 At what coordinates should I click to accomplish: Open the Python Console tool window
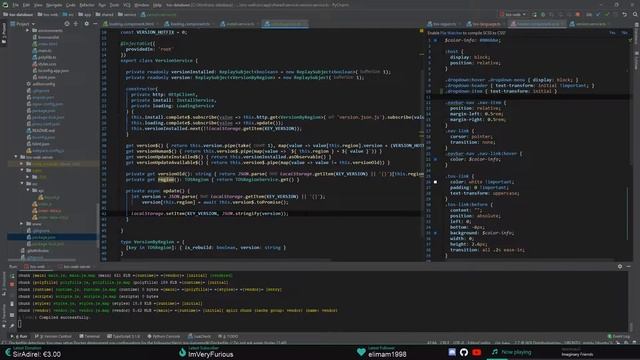164,336
